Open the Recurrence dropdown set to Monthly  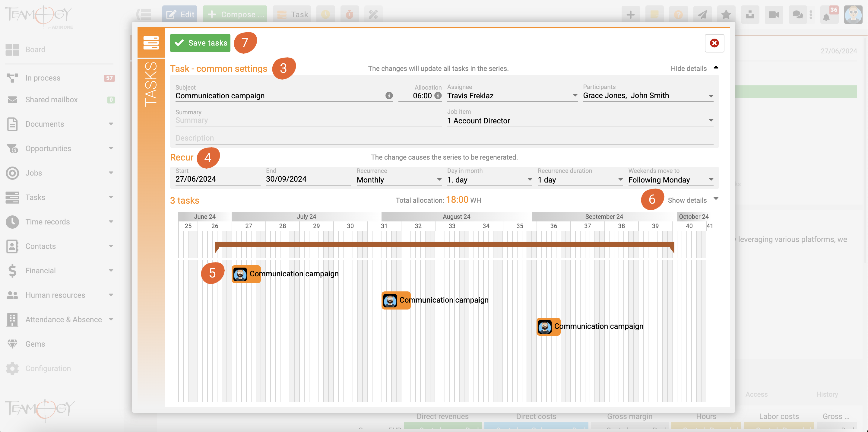[399, 179]
